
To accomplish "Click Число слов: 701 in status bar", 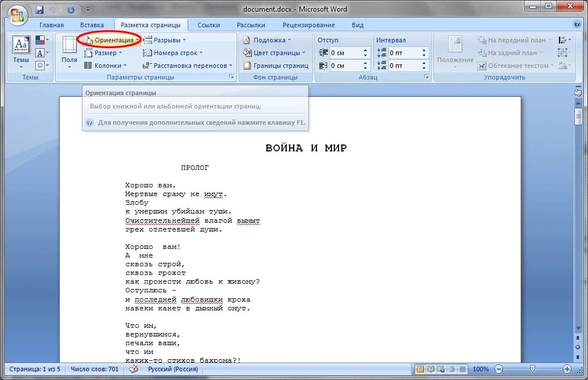I will click(x=95, y=369).
